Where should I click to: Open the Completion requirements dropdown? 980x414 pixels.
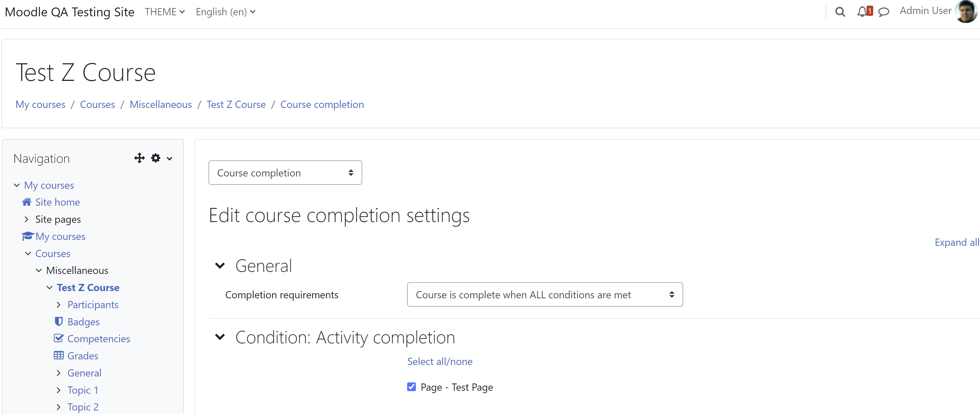[545, 295]
